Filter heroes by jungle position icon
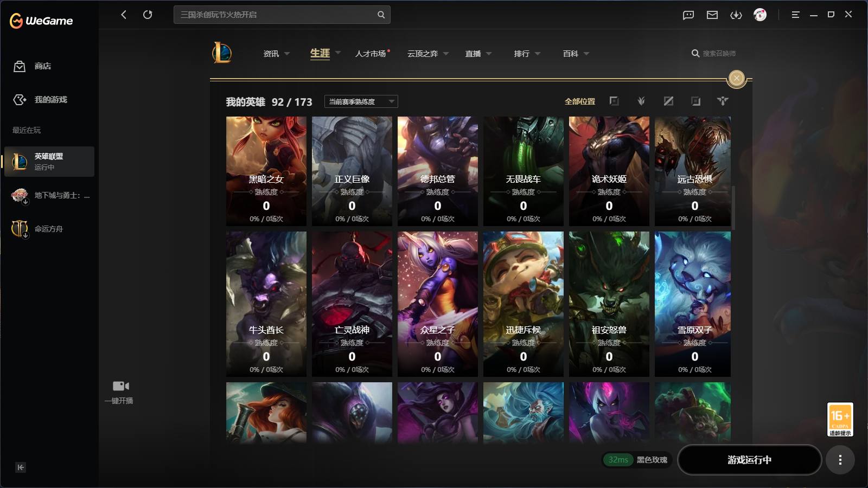This screenshot has width=868, height=488. pyautogui.click(x=641, y=101)
